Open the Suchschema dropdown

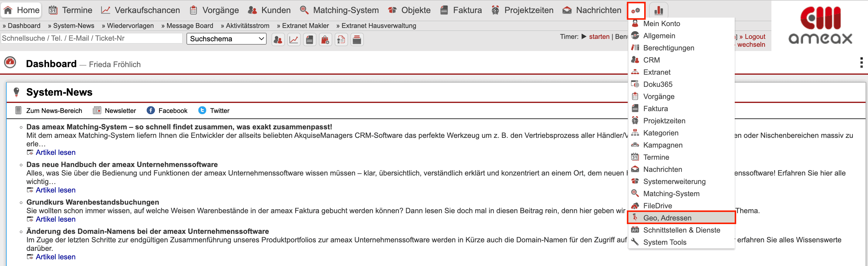[x=227, y=39]
